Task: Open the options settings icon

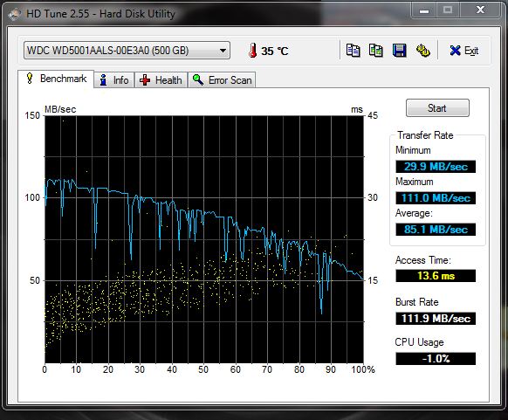Action: pos(422,51)
